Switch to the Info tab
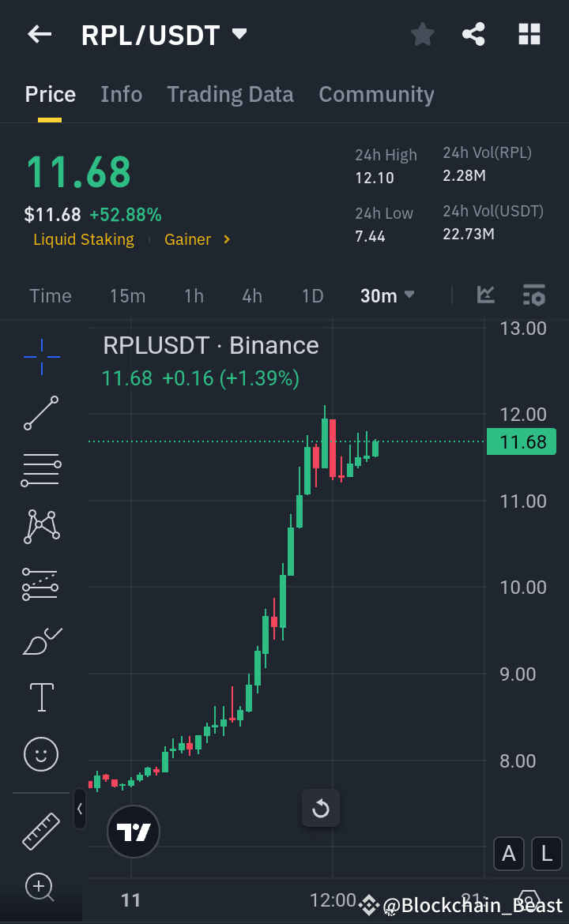569x924 pixels. 121,94
